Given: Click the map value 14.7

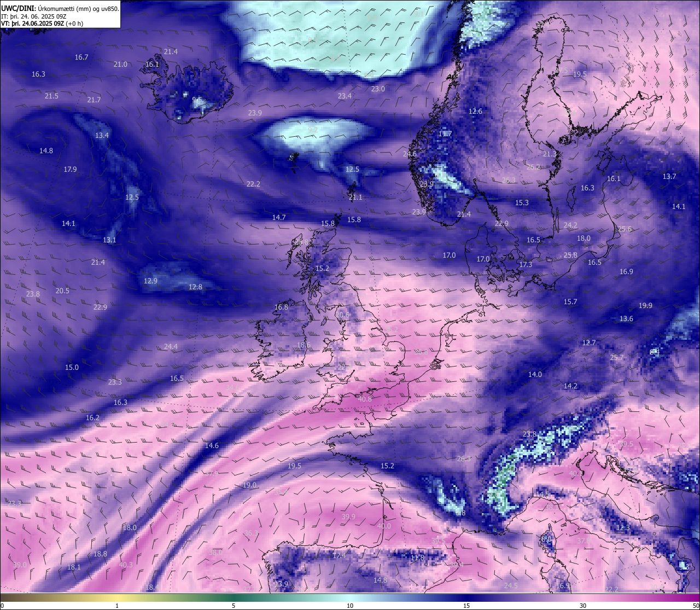Looking at the screenshot, I should tap(279, 218).
